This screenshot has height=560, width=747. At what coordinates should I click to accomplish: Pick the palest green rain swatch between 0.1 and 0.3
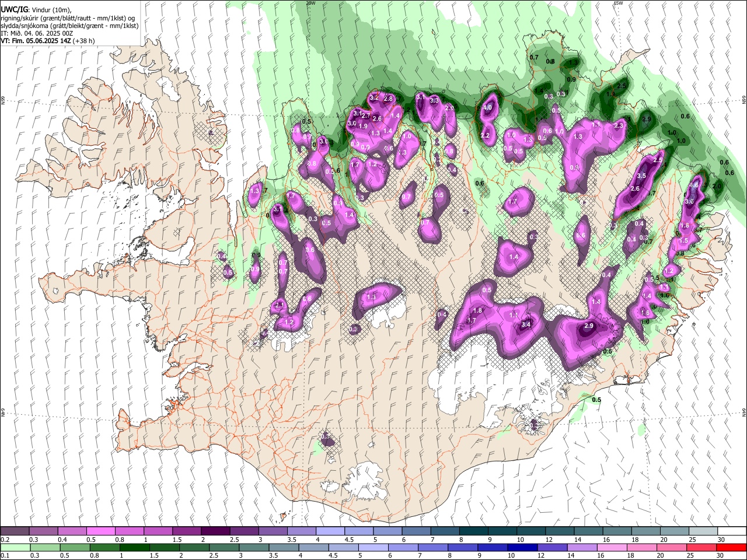pyautogui.click(x=16, y=547)
